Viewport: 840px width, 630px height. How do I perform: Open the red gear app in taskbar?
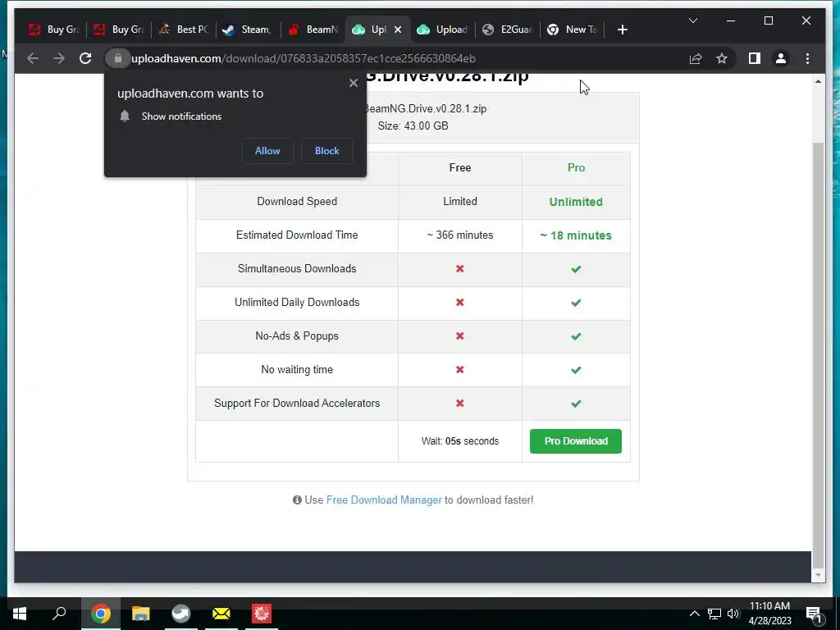(262, 614)
